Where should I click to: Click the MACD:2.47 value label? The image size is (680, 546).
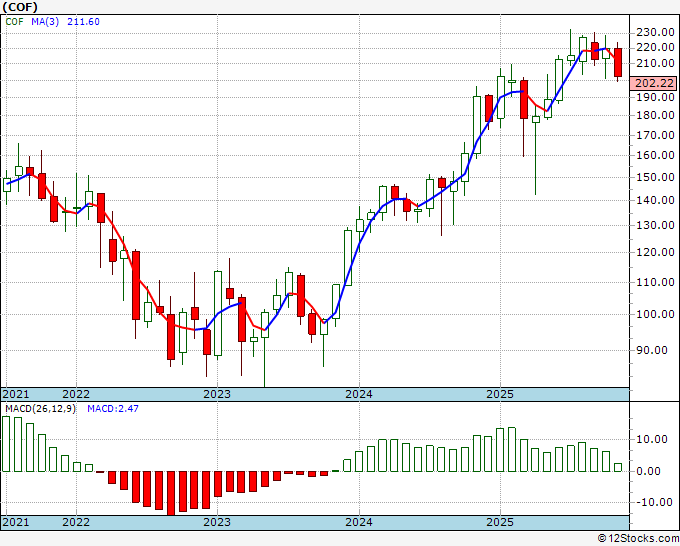[113, 409]
